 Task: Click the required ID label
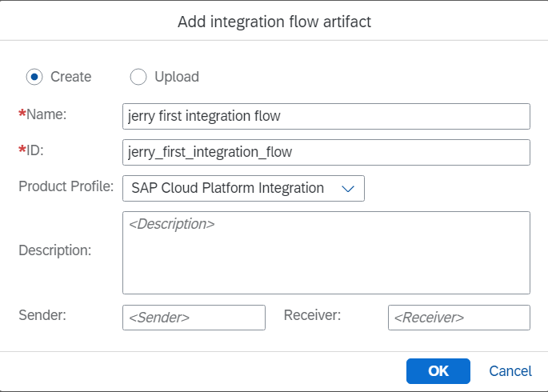38,150
